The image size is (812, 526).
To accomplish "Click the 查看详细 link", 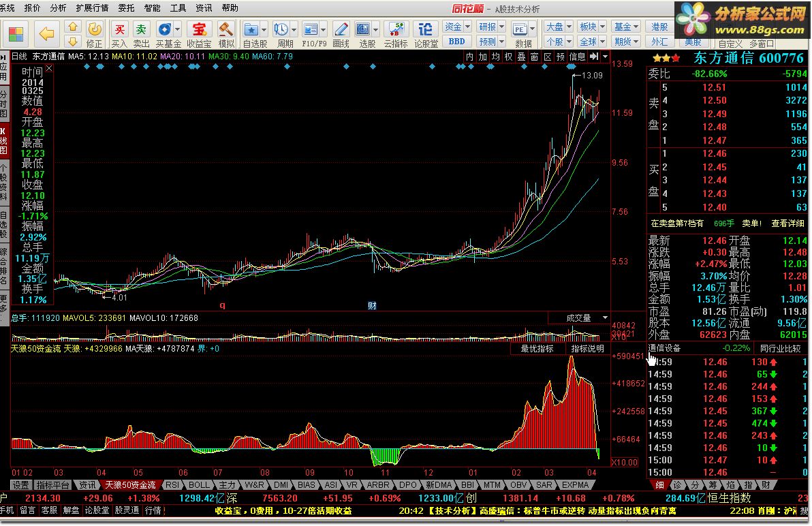I will click(x=787, y=223).
